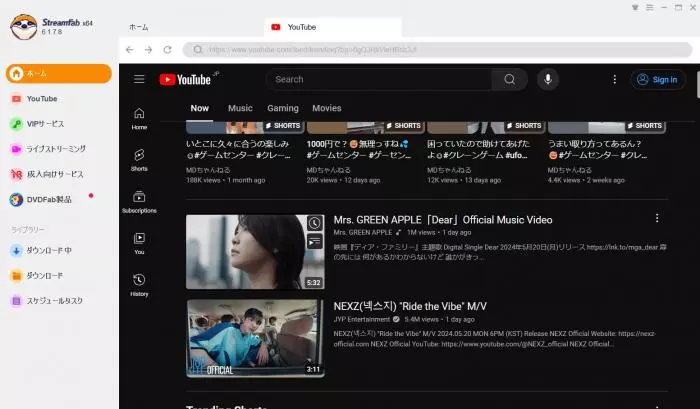Image resolution: width=700 pixels, height=409 pixels.
Task: Open the YouTube hamburger guide menu
Action: point(139,79)
